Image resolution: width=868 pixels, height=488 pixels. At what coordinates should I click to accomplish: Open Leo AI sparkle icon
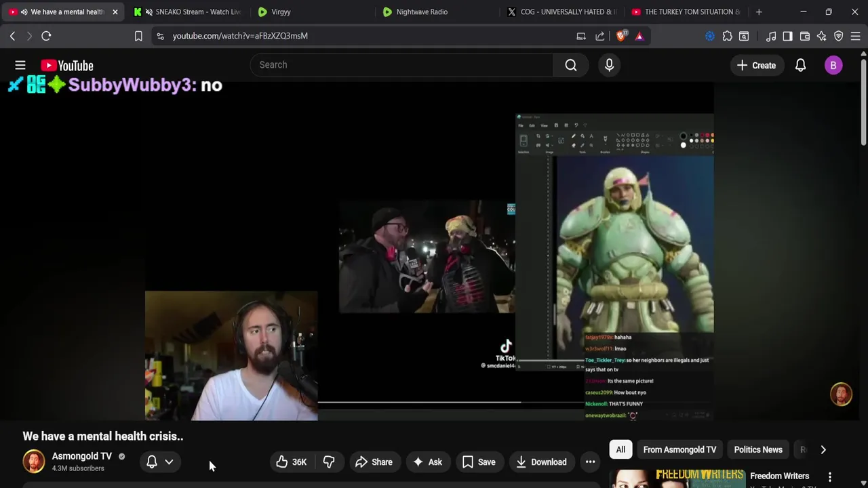(821, 36)
